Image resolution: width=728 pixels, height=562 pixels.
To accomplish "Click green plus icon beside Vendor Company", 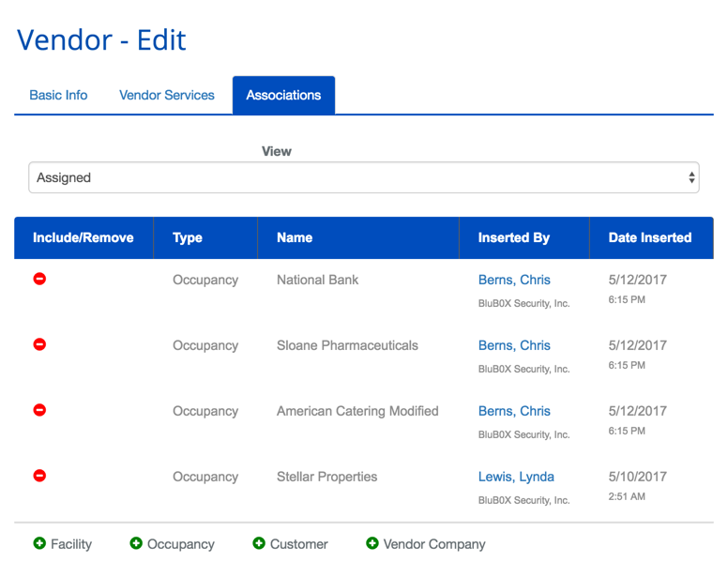I will (x=372, y=543).
